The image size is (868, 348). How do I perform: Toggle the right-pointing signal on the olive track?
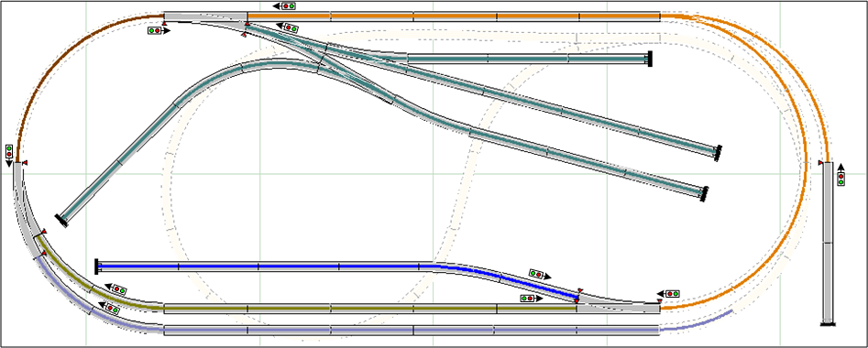pos(531,299)
